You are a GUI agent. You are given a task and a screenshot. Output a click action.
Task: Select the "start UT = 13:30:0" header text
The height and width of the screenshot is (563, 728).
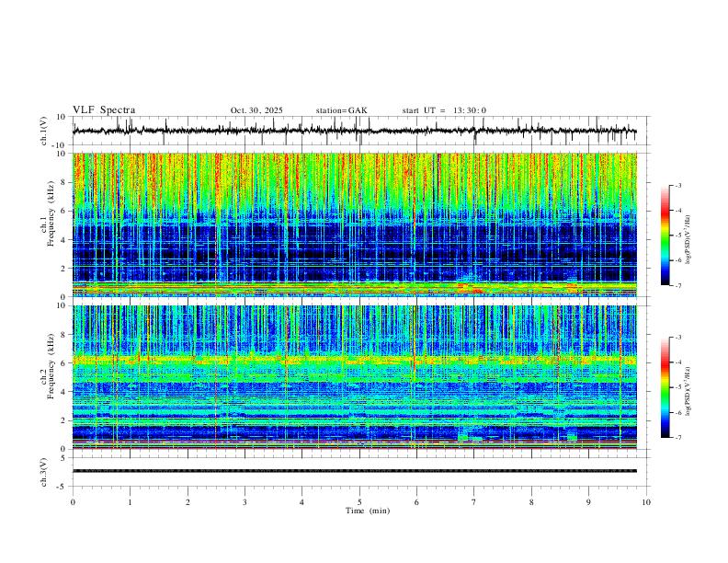tap(444, 110)
